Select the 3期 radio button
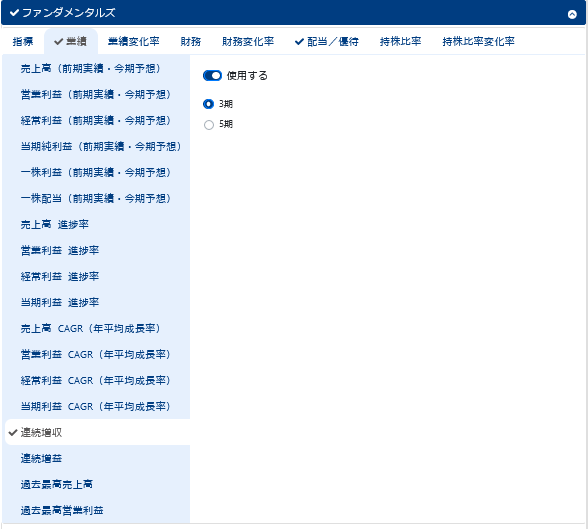 [208, 104]
